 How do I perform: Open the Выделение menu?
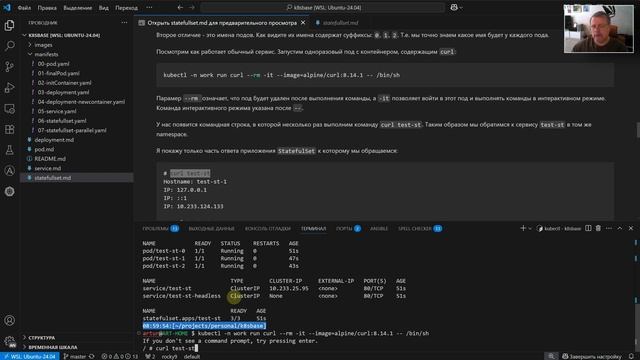point(78,8)
